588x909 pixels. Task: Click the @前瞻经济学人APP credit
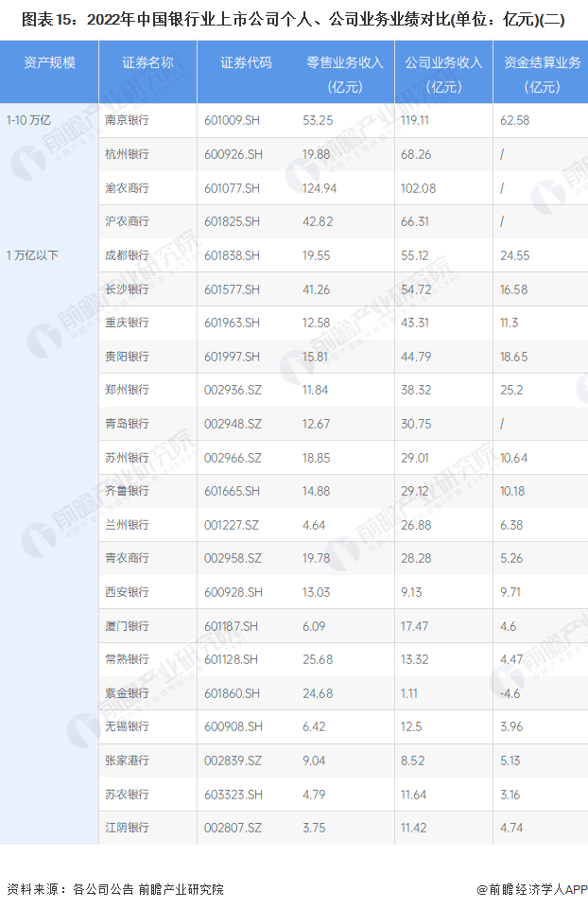532,889
